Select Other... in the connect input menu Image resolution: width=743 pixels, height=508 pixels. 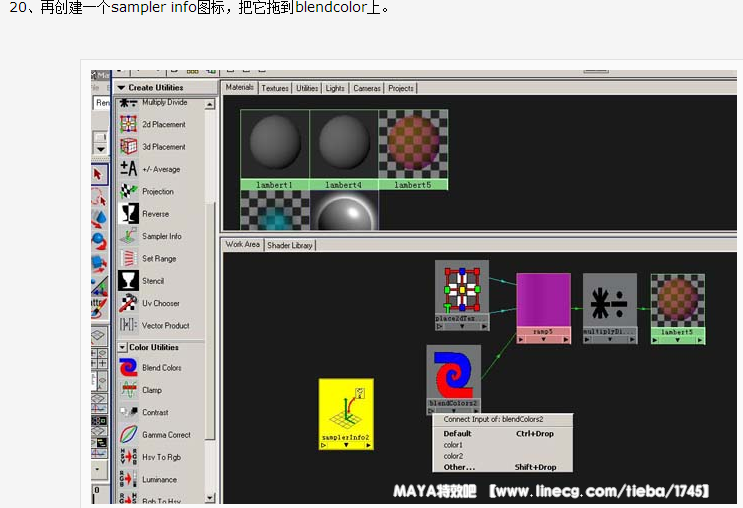[460, 467]
